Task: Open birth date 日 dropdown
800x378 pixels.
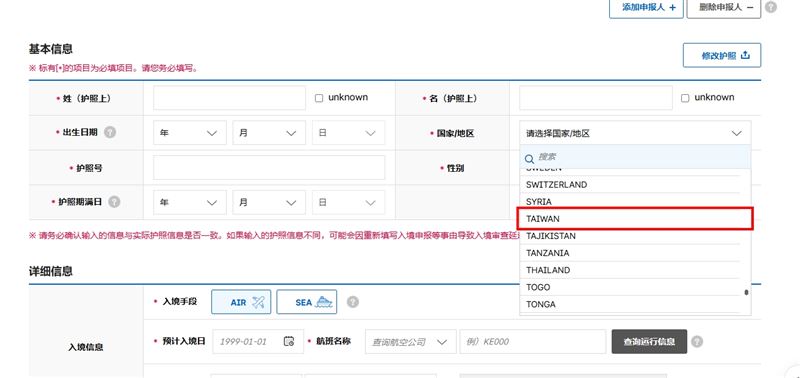Action: point(348,133)
